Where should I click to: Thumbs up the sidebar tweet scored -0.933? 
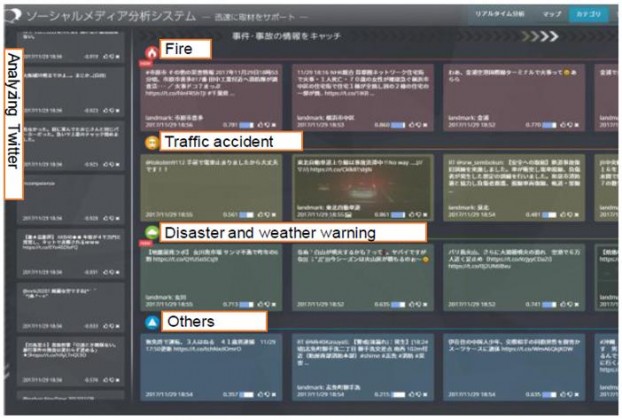tap(106, 326)
